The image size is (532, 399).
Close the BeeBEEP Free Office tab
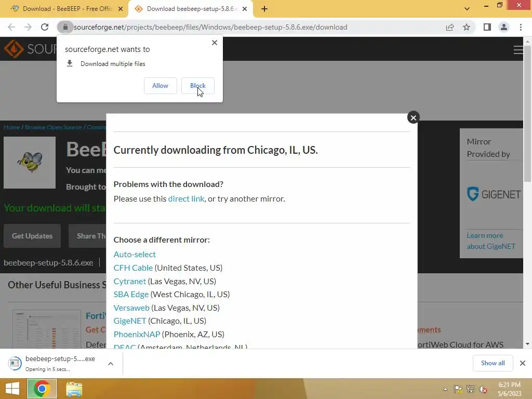pyautogui.click(x=121, y=9)
